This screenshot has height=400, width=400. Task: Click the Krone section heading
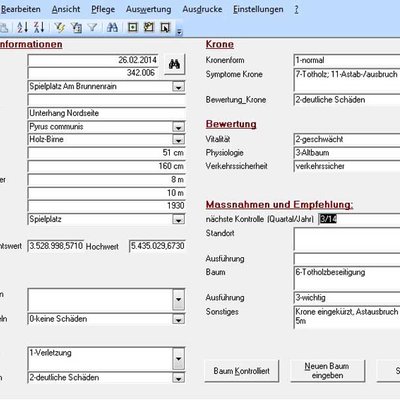click(220, 44)
